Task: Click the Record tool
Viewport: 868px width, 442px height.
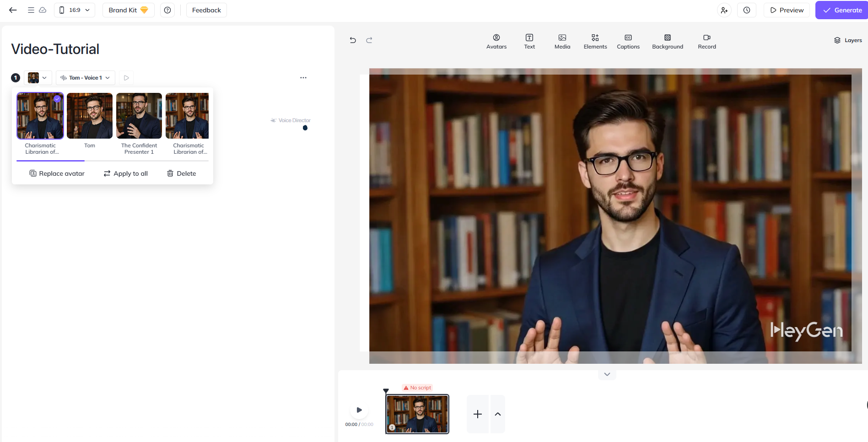Action: (706, 41)
